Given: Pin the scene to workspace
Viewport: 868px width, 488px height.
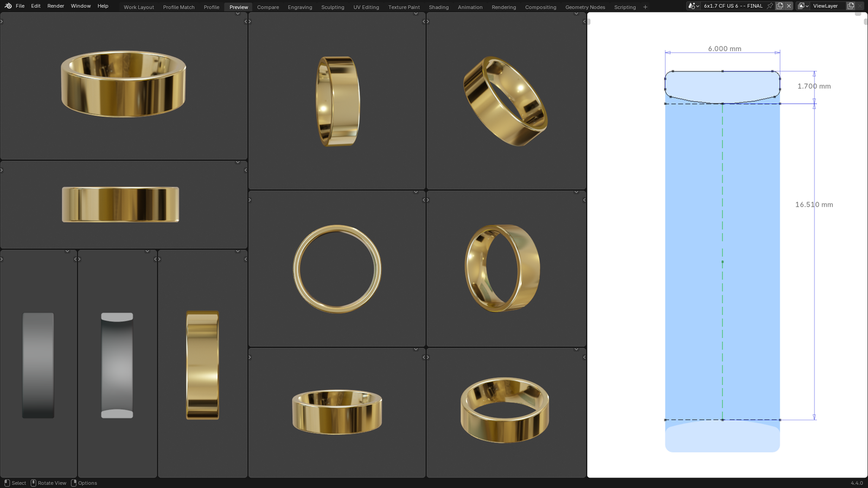Looking at the screenshot, I should coord(770,6).
